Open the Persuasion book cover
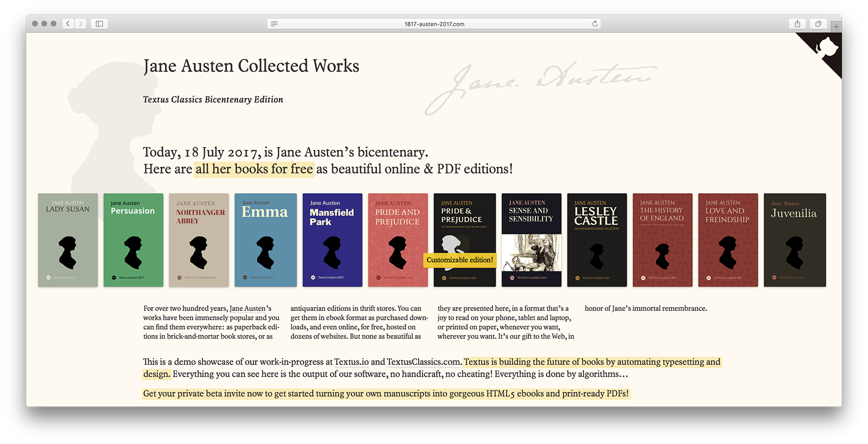868x444 pixels. (133, 240)
